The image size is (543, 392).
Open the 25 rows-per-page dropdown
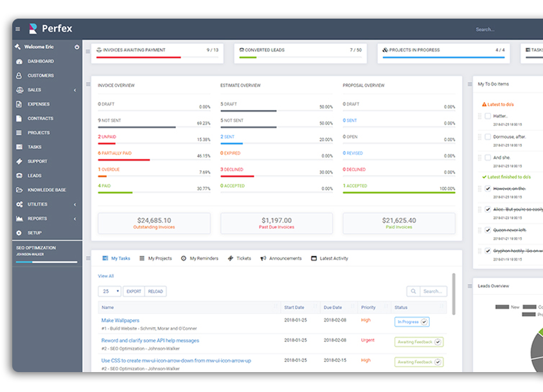click(x=109, y=291)
